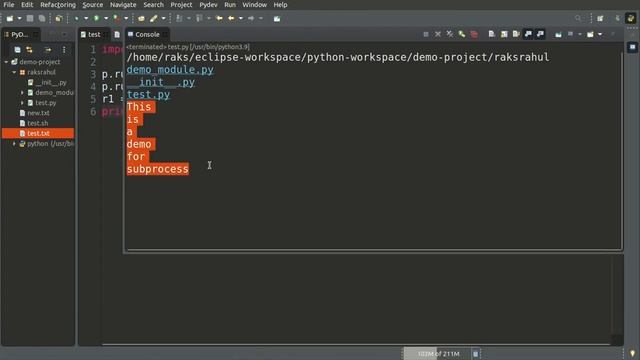Viewport: 640px width, 360px height.
Task: Click the Open Perspective icon top right
Action: click(x=600, y=18)
